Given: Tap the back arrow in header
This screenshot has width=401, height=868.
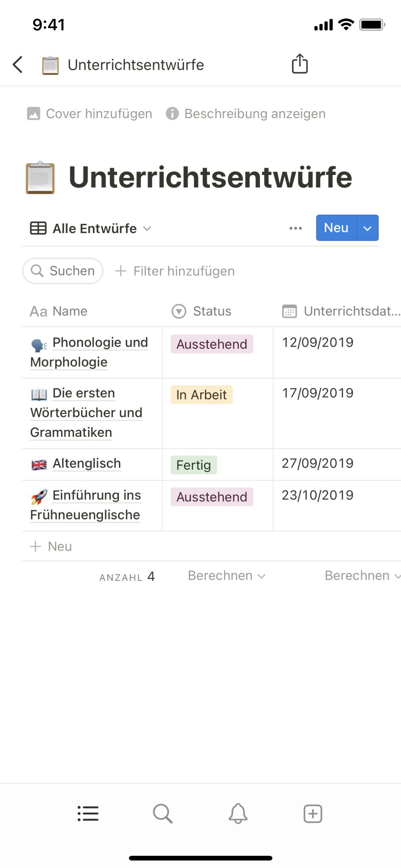Looking at the screenshot, I should click(x=18, y=65).
